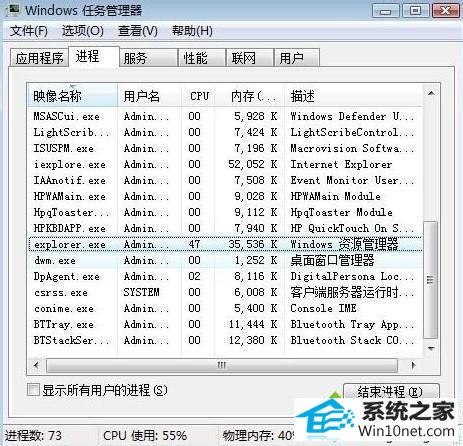Select the iexplore.exe process

225,164
